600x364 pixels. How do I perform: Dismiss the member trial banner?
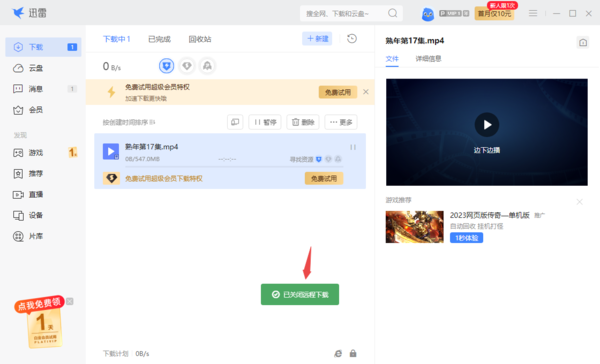366,92
